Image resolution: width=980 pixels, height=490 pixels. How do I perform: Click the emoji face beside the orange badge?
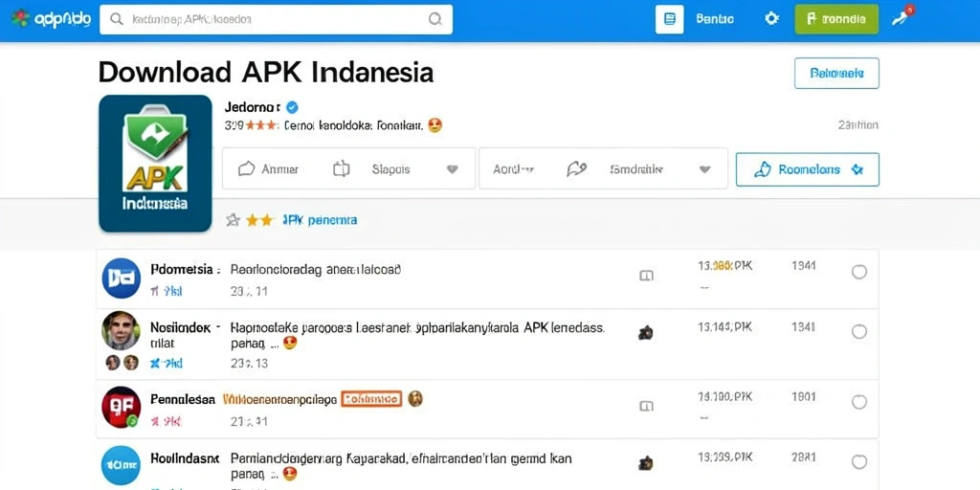[415, 399]
